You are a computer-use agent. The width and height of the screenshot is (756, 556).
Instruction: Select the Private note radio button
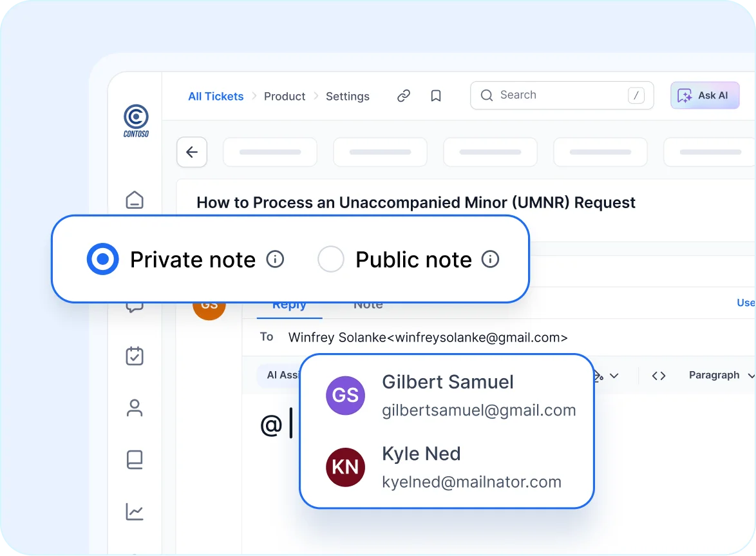[x=102, y=259]
